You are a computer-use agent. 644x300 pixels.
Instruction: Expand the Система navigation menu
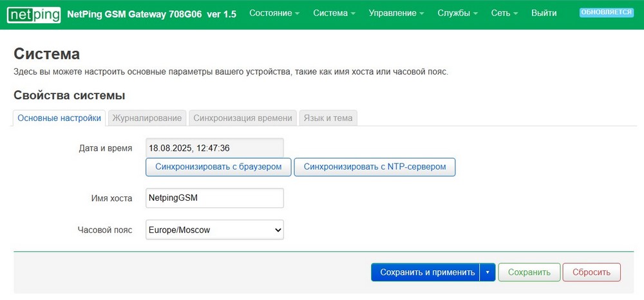coord(334,14)
